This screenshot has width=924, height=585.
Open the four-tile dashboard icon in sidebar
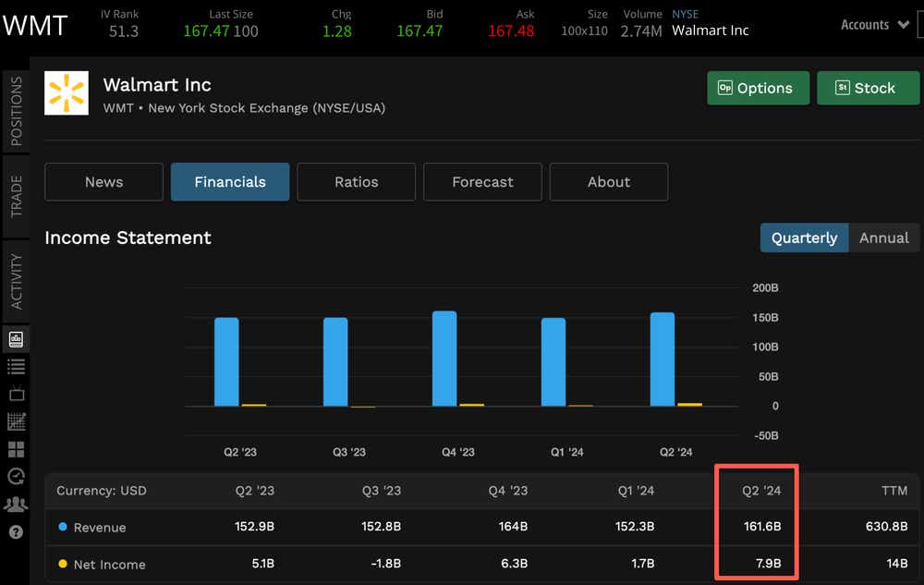[x=17, y=449]
